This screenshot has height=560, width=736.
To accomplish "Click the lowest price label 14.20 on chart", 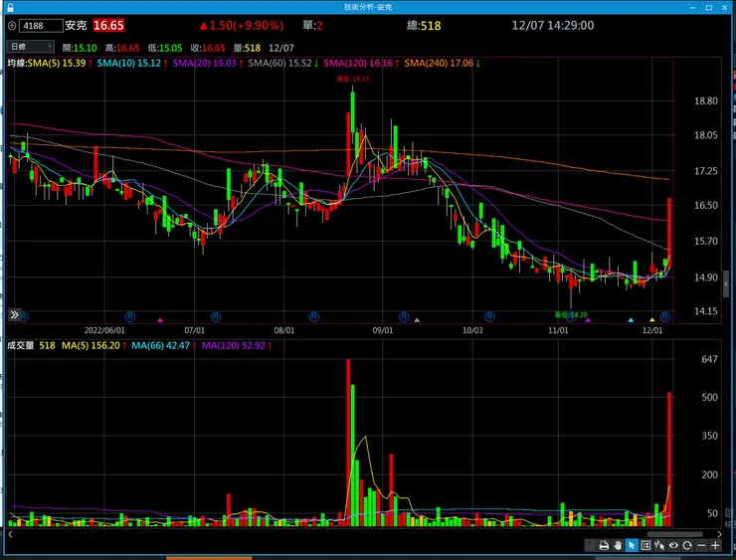I will click(571, 315).
